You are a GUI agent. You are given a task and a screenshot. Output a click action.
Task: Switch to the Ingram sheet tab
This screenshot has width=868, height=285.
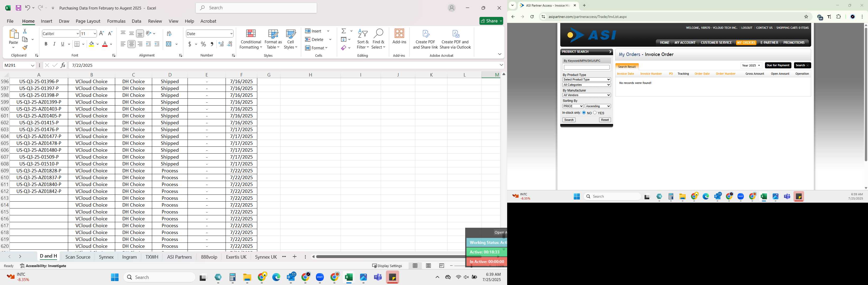[x=129, y=257]
